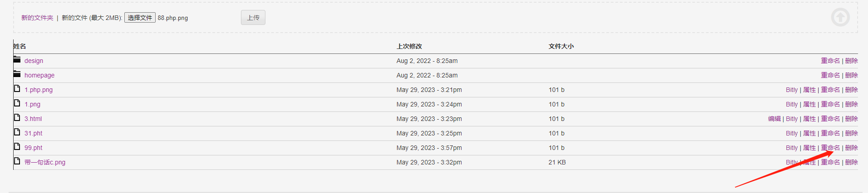The width and height of the screenshot is (868, 193).
Task: Click the design folder icon
Action: 17,59
